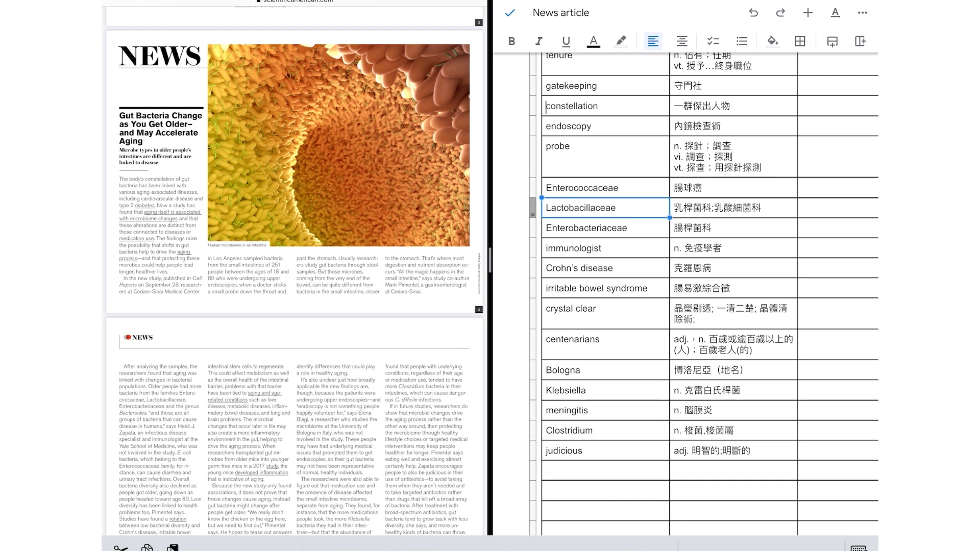Toggle italic formatting

(538, 41)
